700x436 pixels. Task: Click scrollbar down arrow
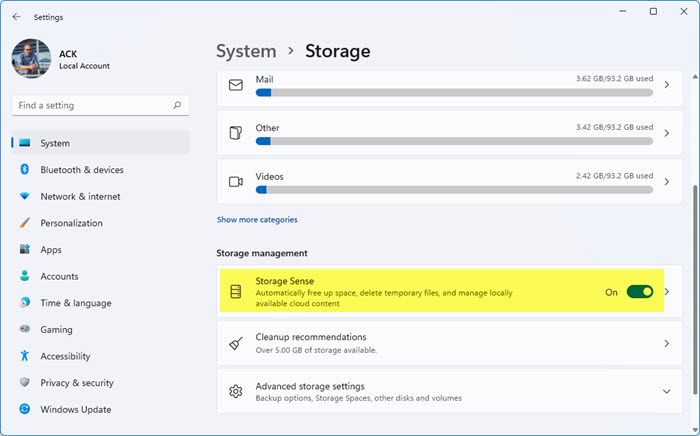pyautogui.click(x=695, y=429)
